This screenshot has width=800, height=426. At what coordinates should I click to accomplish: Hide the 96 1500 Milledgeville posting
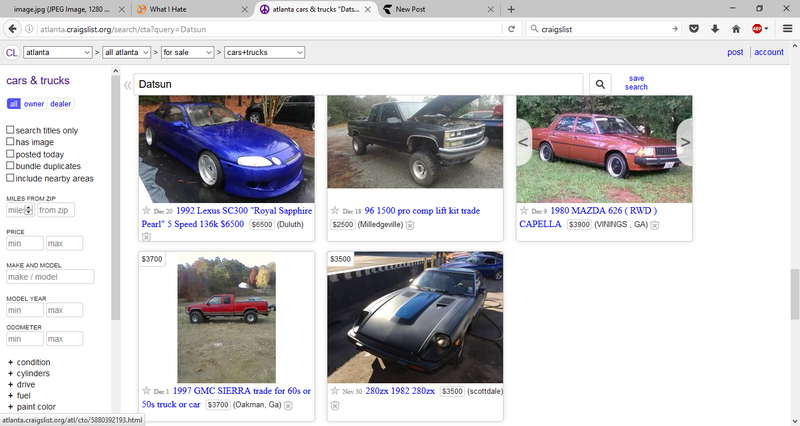(x=410, y=225)
